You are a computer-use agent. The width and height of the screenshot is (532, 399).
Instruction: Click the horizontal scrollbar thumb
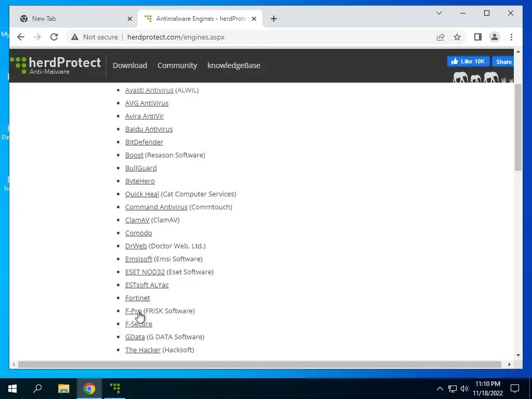point(260,364)
